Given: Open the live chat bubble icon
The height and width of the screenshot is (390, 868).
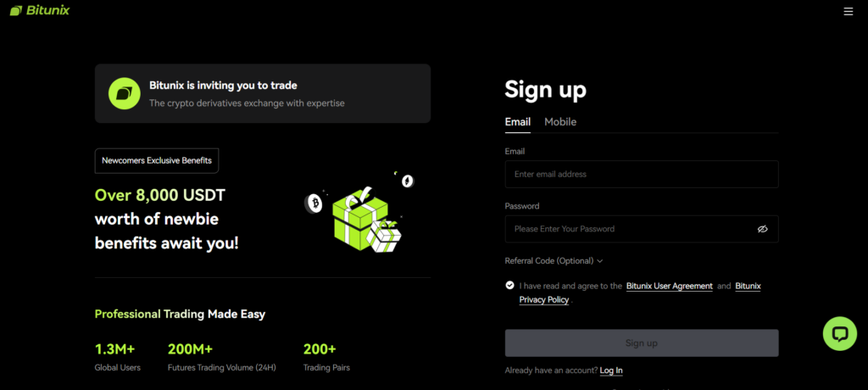Looking at the screenshot, I should pyautogui.click(x=840, y=333).
